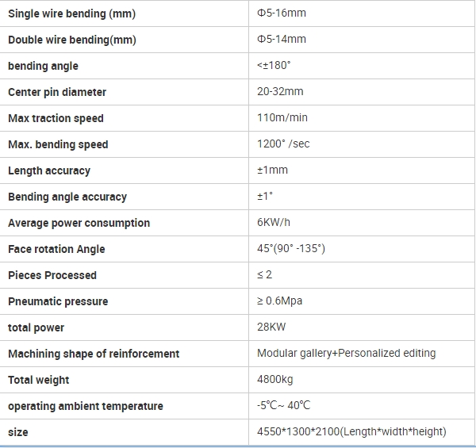Select "Modular gallery+Personalized editing" text
Screen dimensions: 476x448
tap(346, 354)
